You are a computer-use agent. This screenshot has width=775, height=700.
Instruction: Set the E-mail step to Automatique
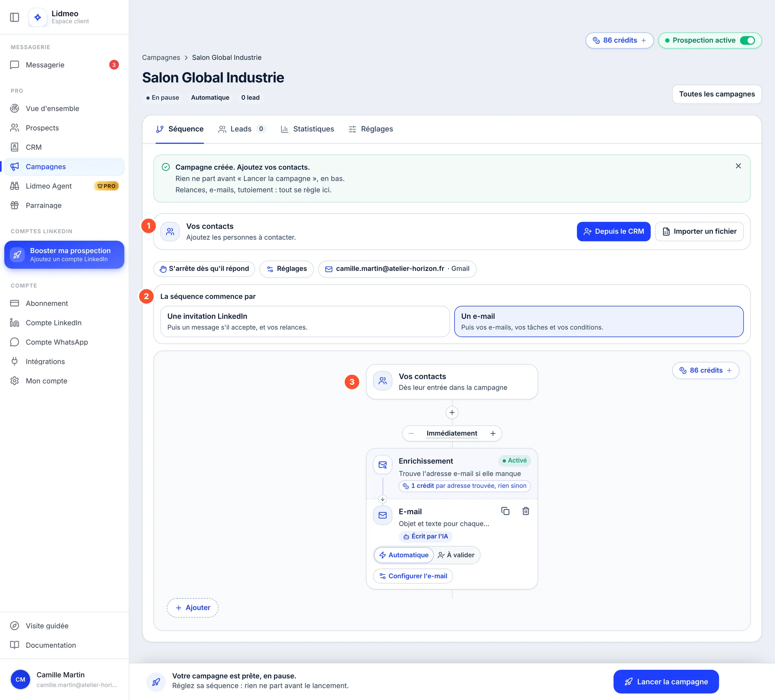point(404,555)
